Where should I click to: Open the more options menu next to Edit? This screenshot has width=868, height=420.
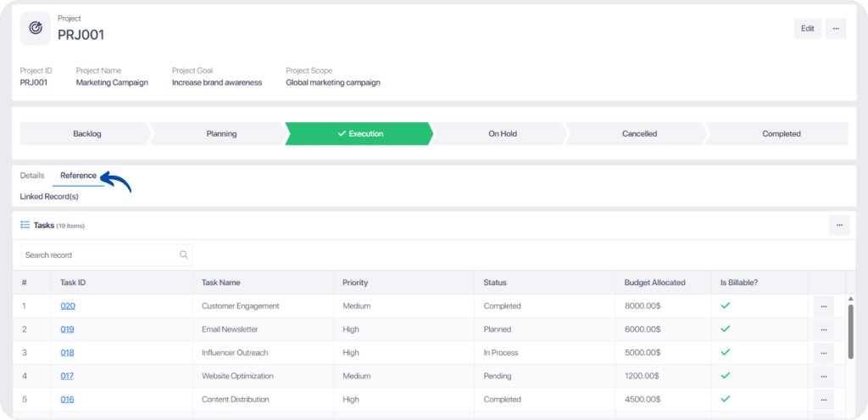click(836, 29)
